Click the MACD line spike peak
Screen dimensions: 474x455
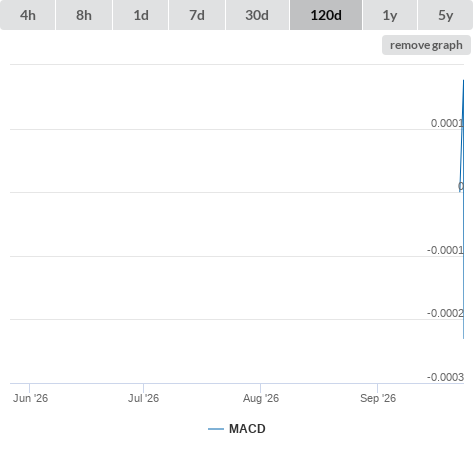click(x=463, y=81)
